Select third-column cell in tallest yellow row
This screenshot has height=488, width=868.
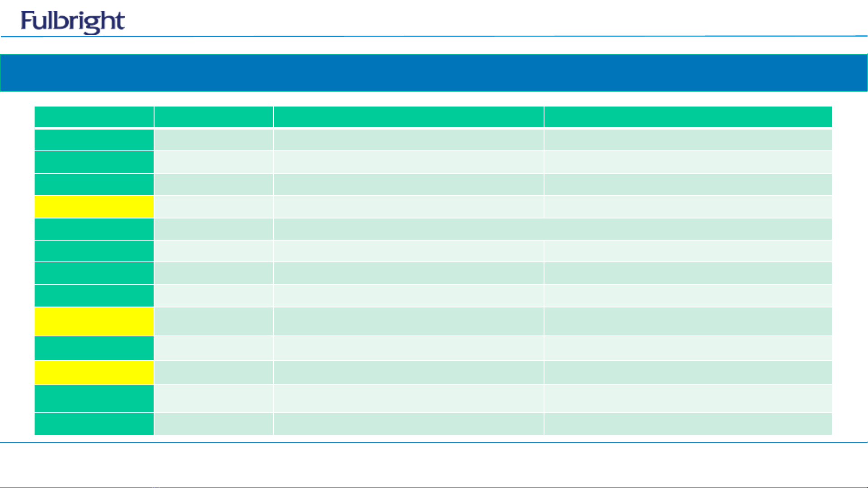pos(408,321)
